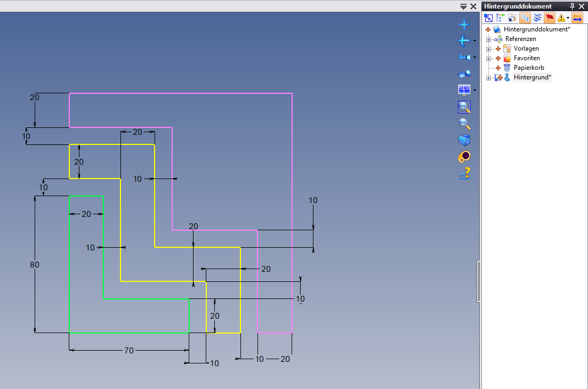
Task: Click the panel splitter grip handle
Action: [479, 281]
